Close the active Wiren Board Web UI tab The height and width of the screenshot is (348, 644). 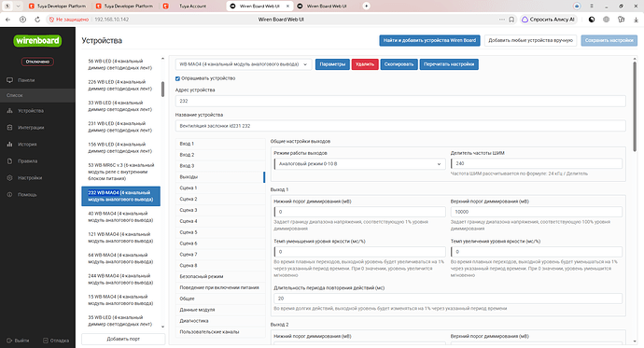point(287,7)
